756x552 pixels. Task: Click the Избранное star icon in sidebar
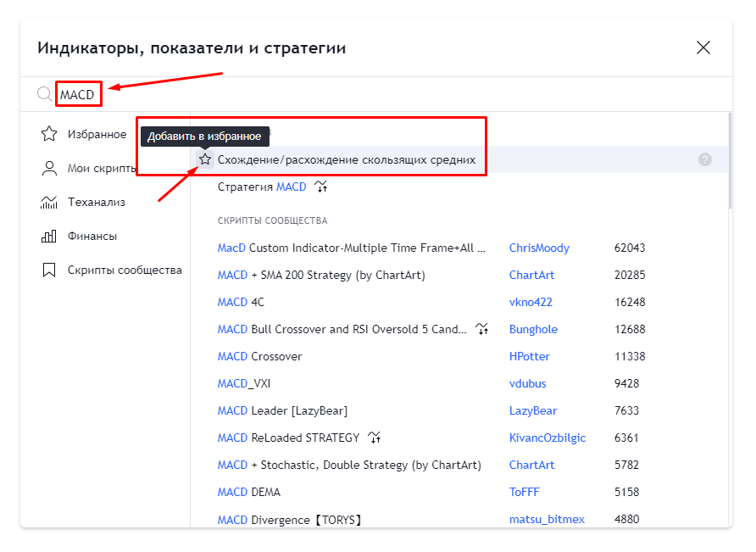coord(49,133)
